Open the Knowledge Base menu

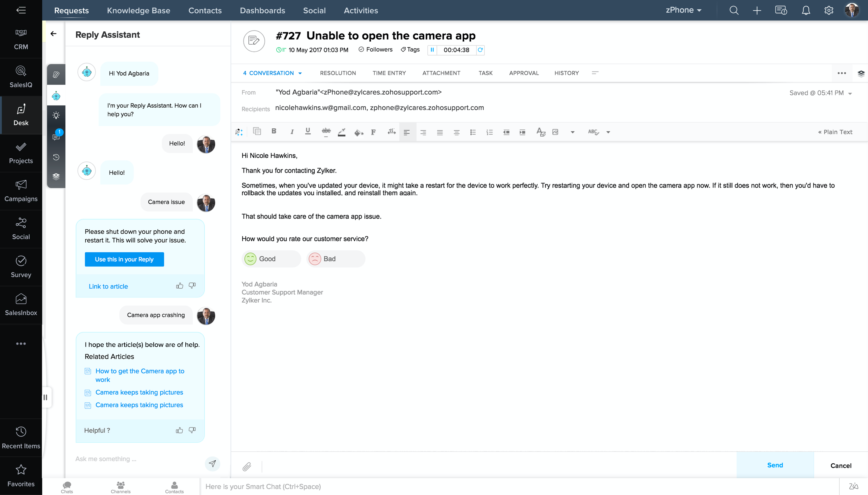pyautogui.click(x=138, y=10)
